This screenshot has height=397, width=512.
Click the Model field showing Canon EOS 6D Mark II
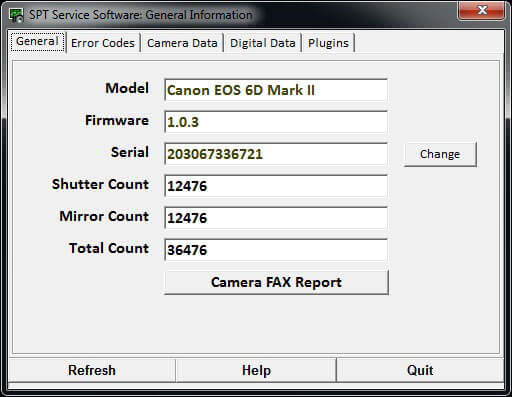[x=276, y=90]
